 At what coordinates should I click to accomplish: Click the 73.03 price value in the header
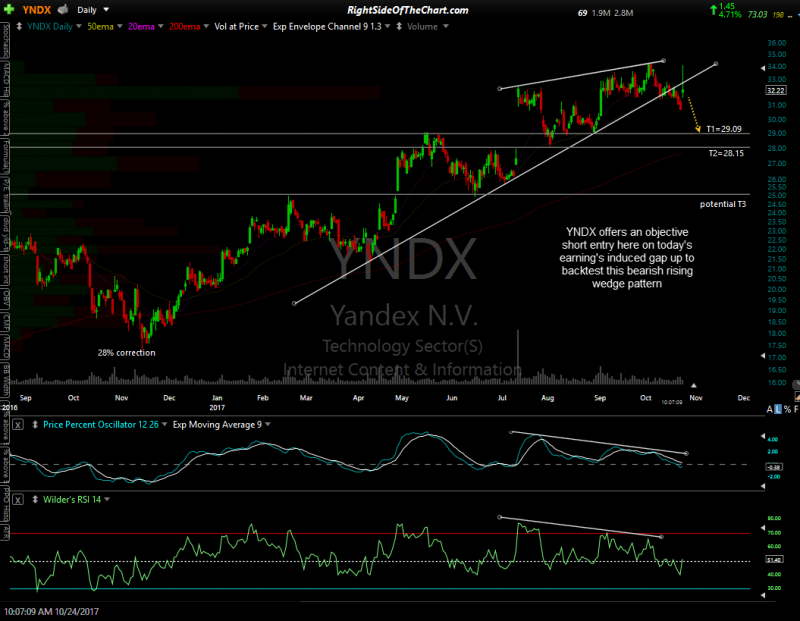[x=756, y=14]
